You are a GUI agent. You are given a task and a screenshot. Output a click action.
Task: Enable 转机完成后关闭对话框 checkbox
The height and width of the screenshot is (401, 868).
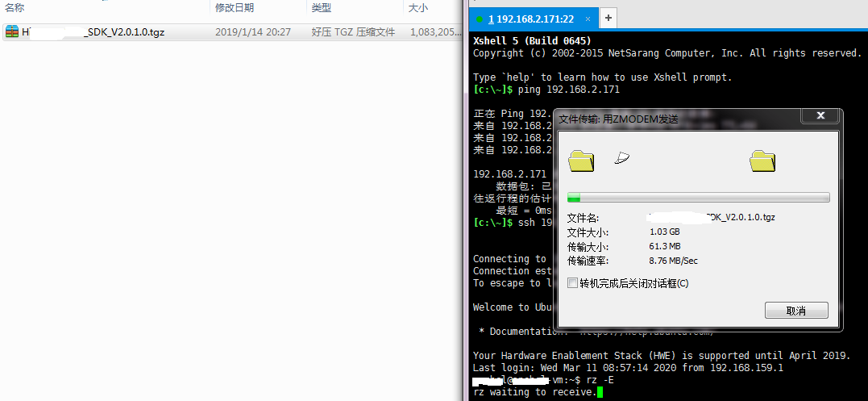[x=572, y=283]
